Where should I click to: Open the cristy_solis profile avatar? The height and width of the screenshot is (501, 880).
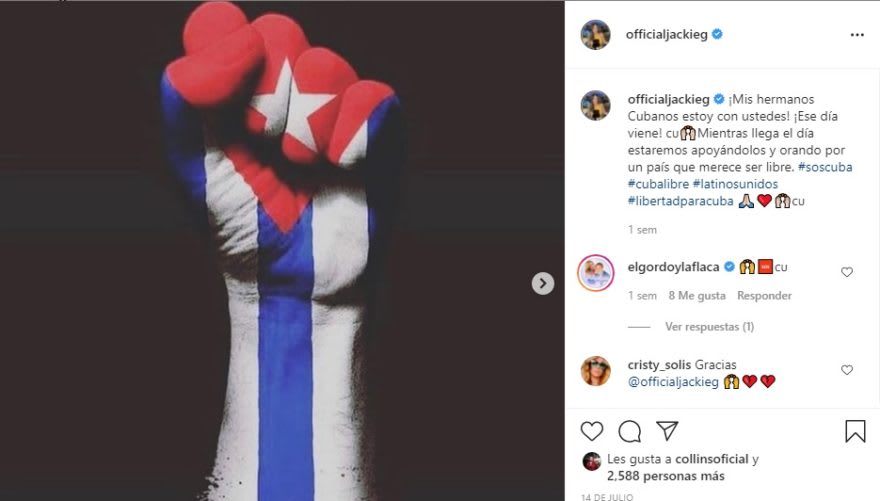pyautogui.click(x=595, y=371)
